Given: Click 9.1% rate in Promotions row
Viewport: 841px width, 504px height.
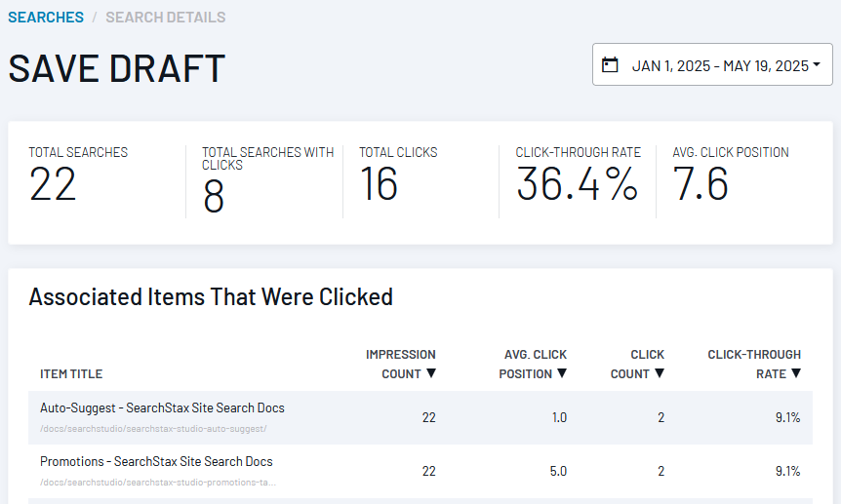Looking at the screenshot, I should (x=788, y=471).
